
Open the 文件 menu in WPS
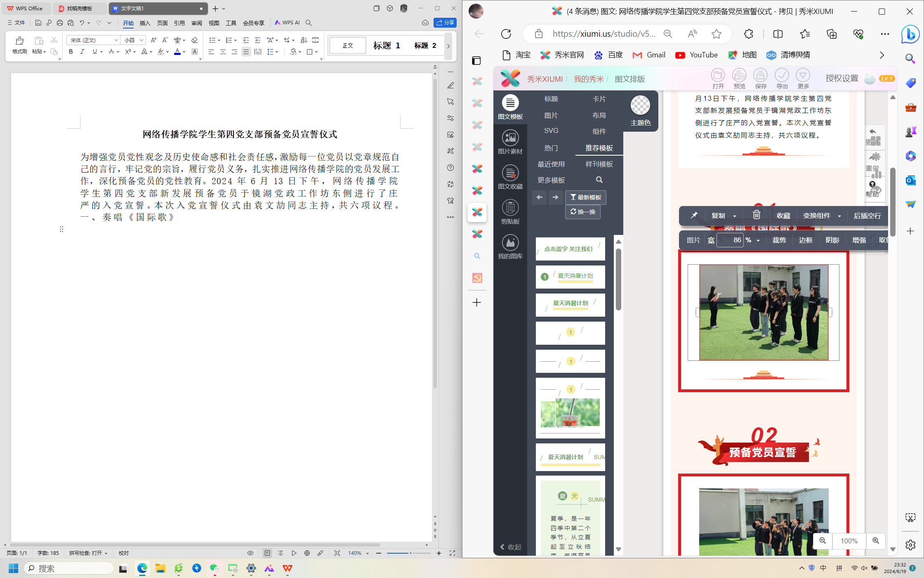[x=16, y=23]
